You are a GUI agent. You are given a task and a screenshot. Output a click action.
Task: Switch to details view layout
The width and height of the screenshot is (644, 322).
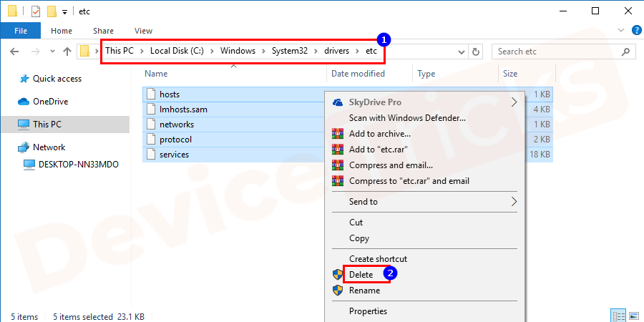coord(619,316)
